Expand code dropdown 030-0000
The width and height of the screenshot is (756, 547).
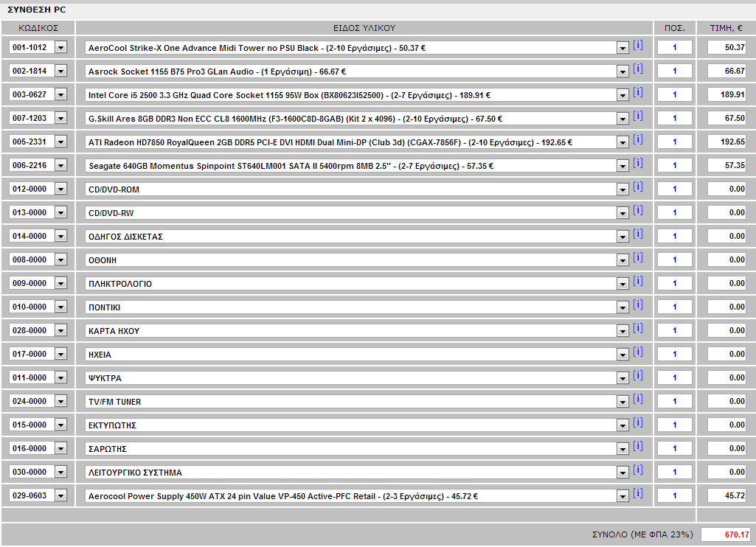[60, 472]
